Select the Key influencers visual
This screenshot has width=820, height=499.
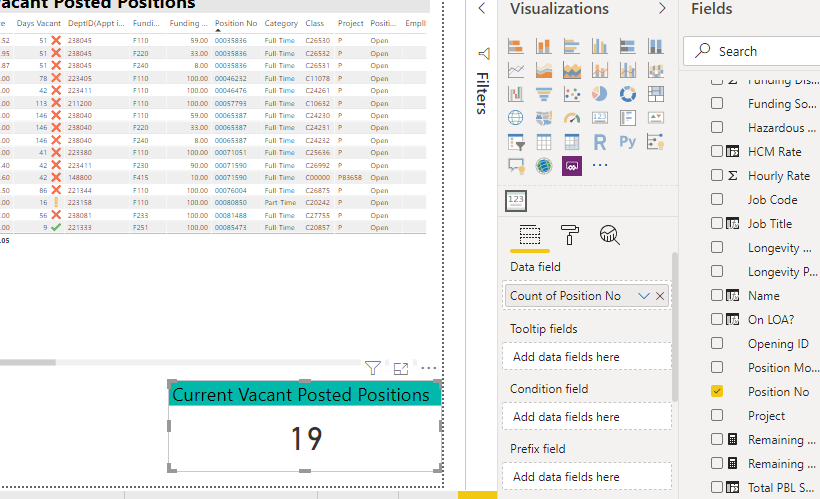(656, 142)
